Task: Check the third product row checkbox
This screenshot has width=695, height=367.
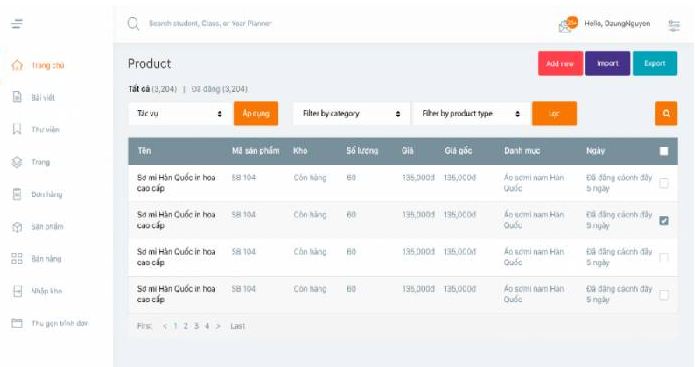Action: click(664, 258)
